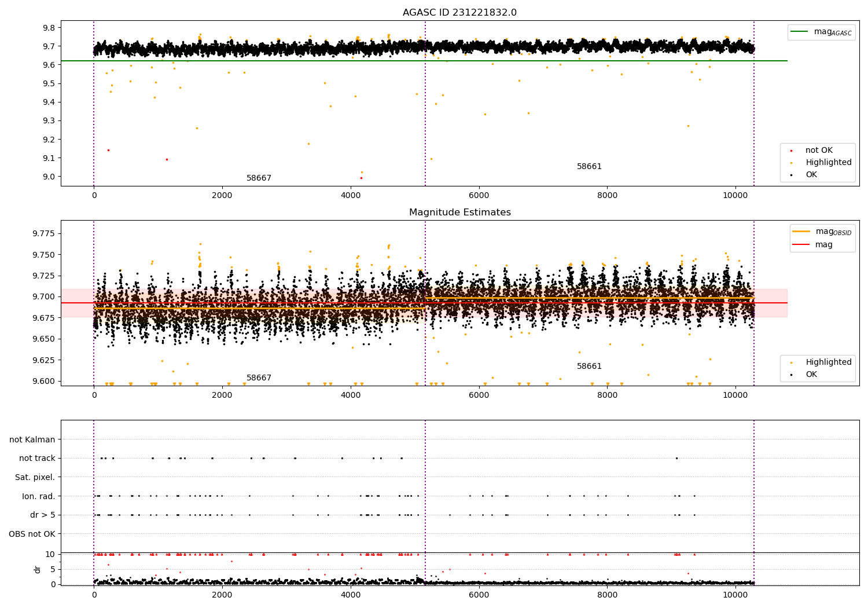Click the "Sat. pixel." row label
The height and width of the screenshot is (608, 868).
35,477
